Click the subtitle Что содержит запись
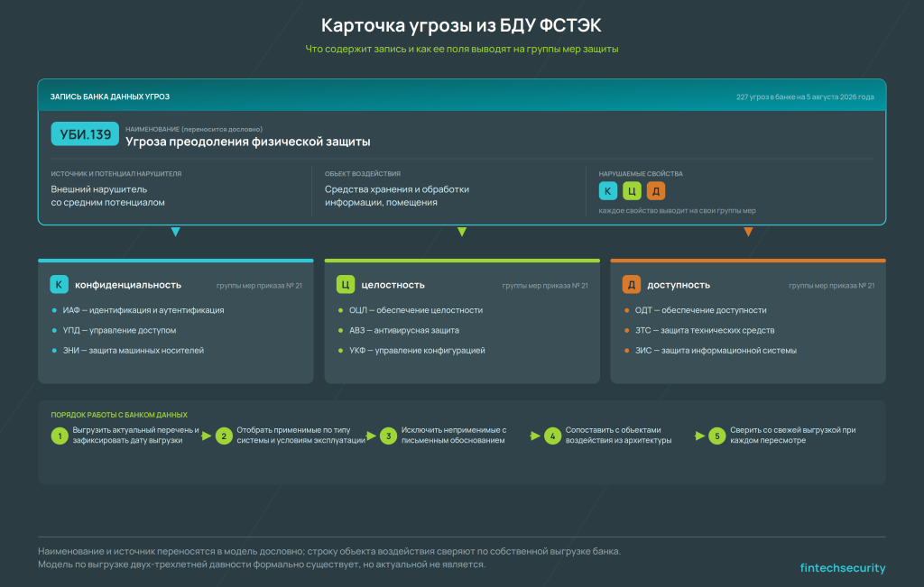Image resolution: width=924 pixels, height=587 pixels. coord(461,49)
